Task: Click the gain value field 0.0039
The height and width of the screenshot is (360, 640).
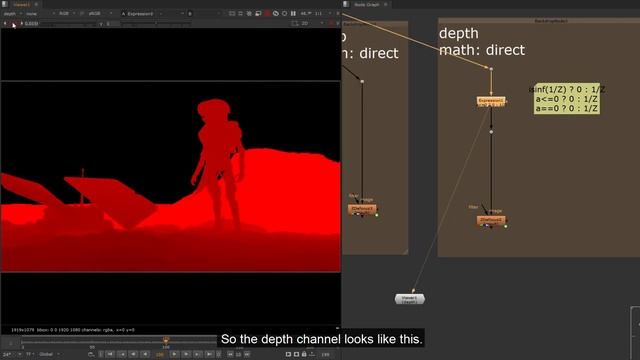Action: [31, 24]
